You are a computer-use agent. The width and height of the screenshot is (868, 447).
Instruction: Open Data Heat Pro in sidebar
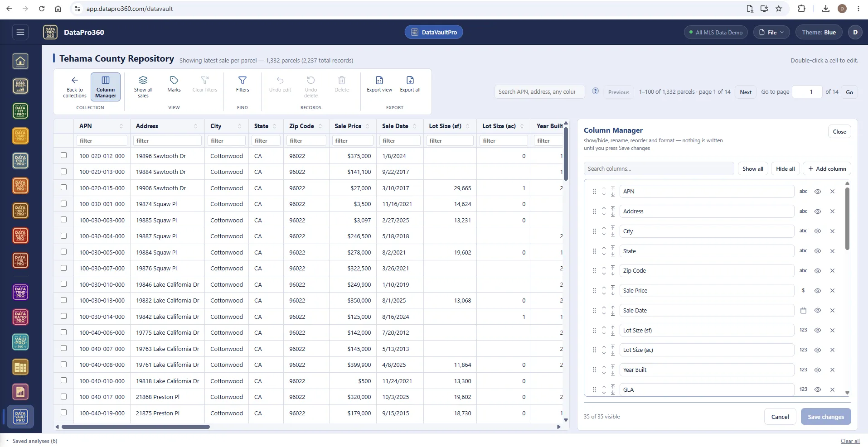tap(20, 236)
